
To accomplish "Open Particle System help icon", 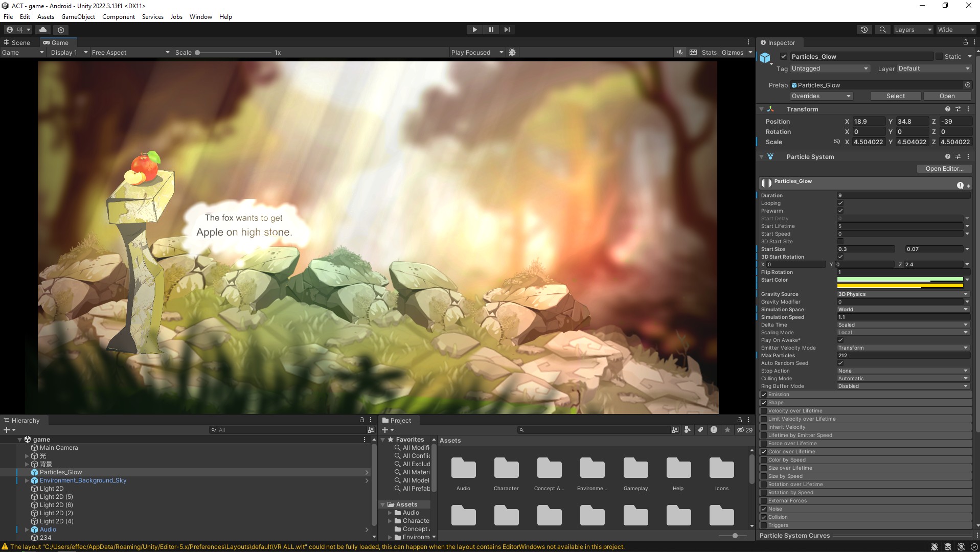I will pos(947,156).
